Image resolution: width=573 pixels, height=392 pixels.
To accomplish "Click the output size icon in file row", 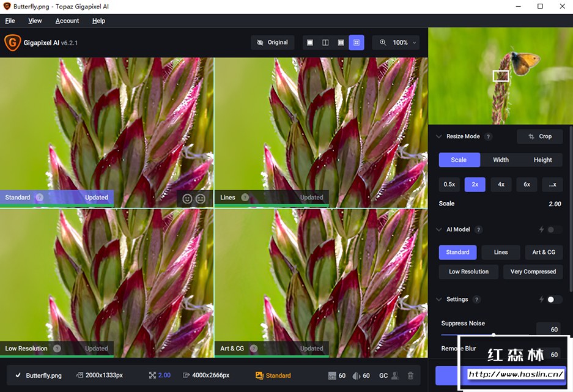I will click(x=186, y=375).
